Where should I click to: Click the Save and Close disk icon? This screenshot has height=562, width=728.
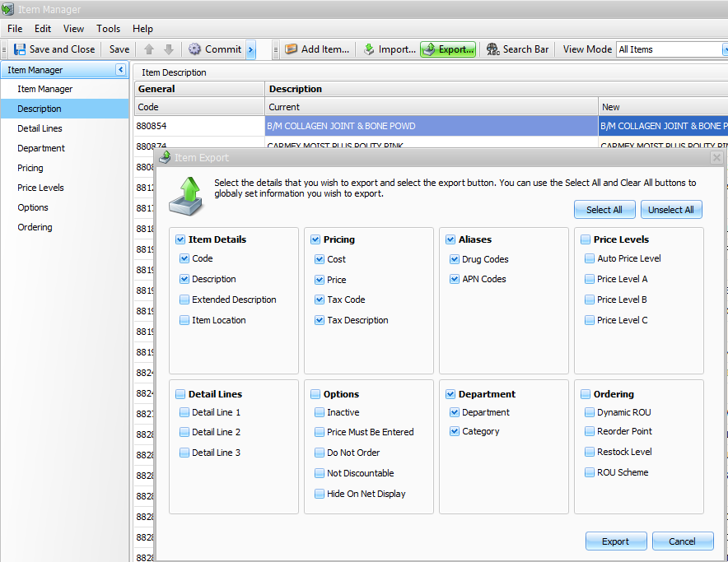pos(20,49)
